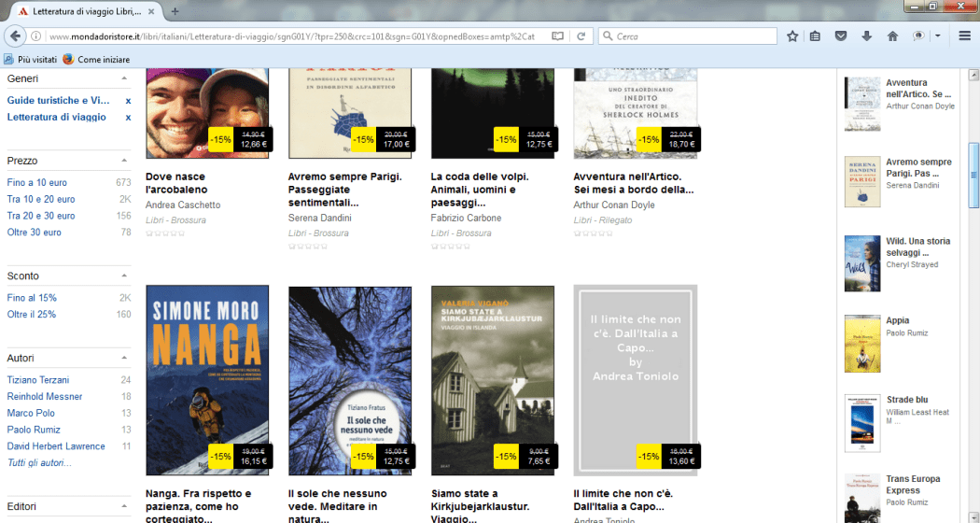Toggle reader view icon in address bar
This screenshot has height=523, width=980.
coord(557,36)
